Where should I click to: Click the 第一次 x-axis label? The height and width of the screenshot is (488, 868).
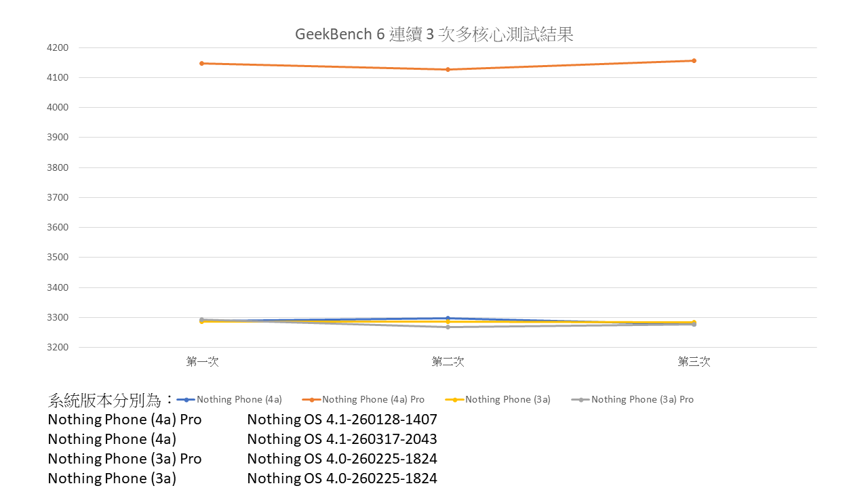click(x=202, y=362)
